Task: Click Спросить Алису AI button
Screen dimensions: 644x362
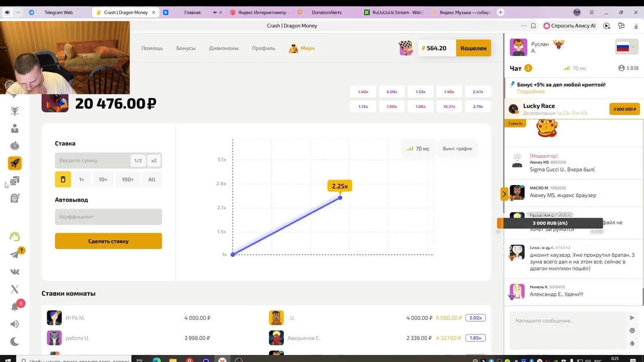Action: tap(570, 26)
